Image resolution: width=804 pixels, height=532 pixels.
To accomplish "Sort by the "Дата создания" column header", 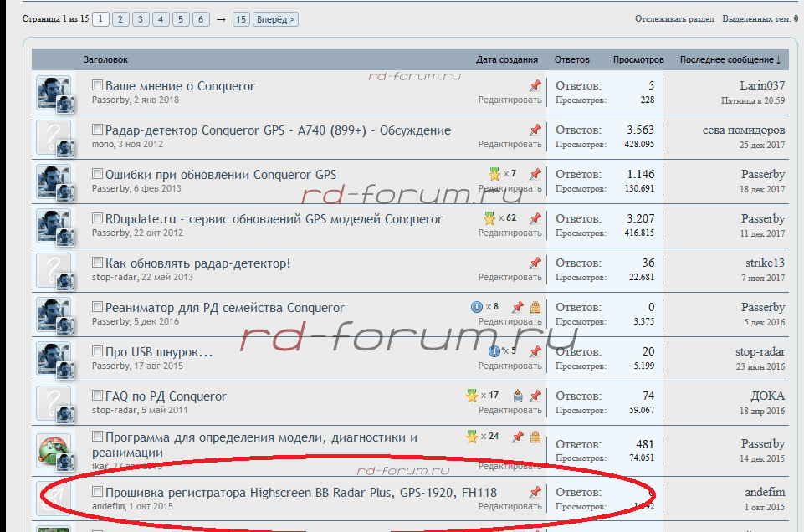I will click(x=506, y=59).
